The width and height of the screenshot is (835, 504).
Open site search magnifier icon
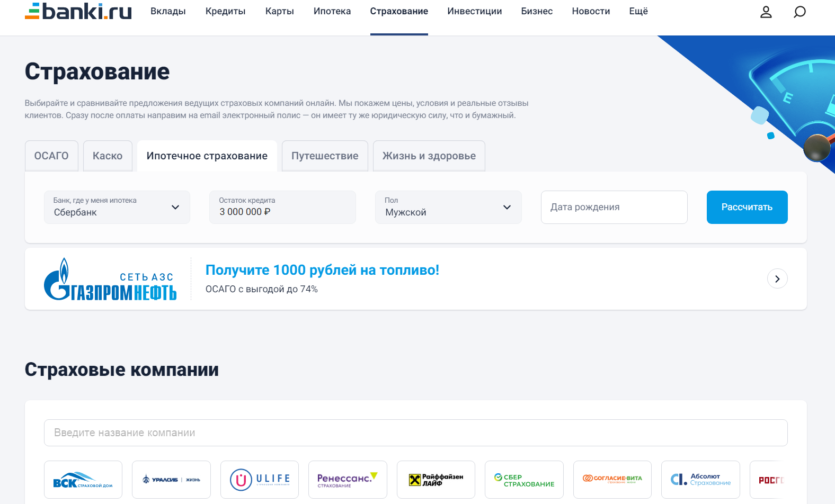pyautogui.click(x=800, y=12)
